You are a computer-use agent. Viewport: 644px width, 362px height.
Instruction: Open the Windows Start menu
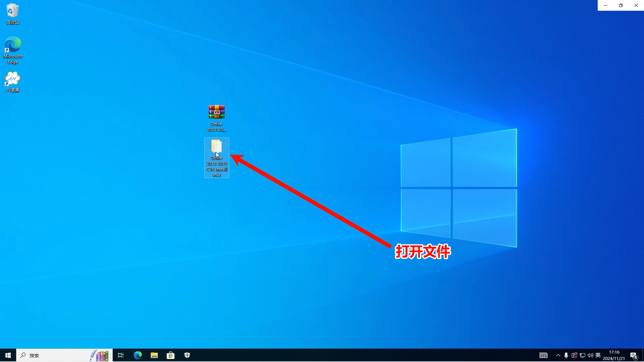coord(8,355)
